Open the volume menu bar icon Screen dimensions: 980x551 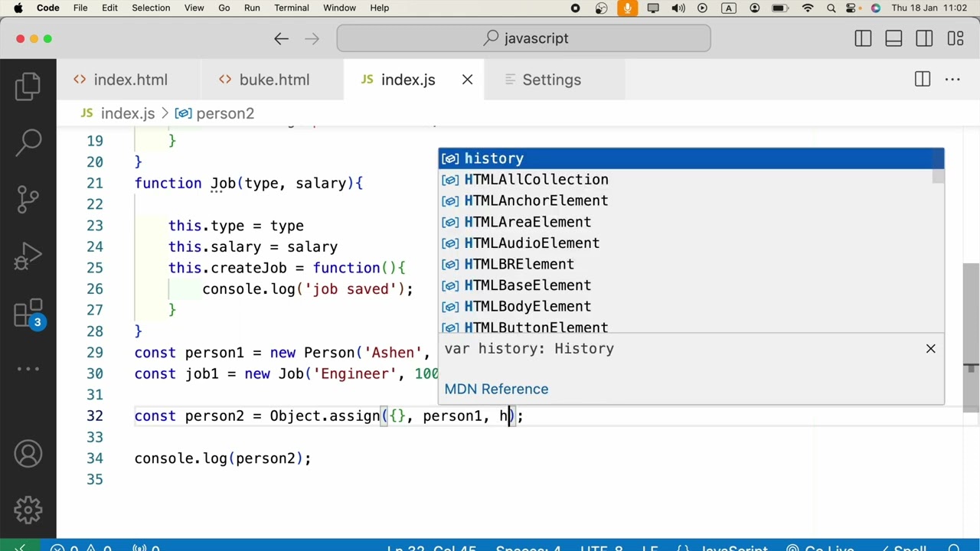[678, 8]
